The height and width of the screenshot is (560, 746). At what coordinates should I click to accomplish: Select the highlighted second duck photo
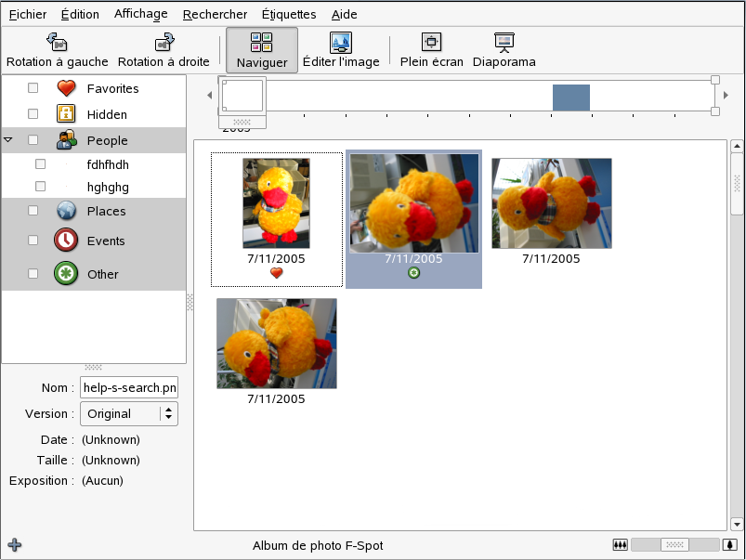tap(414, 203)
